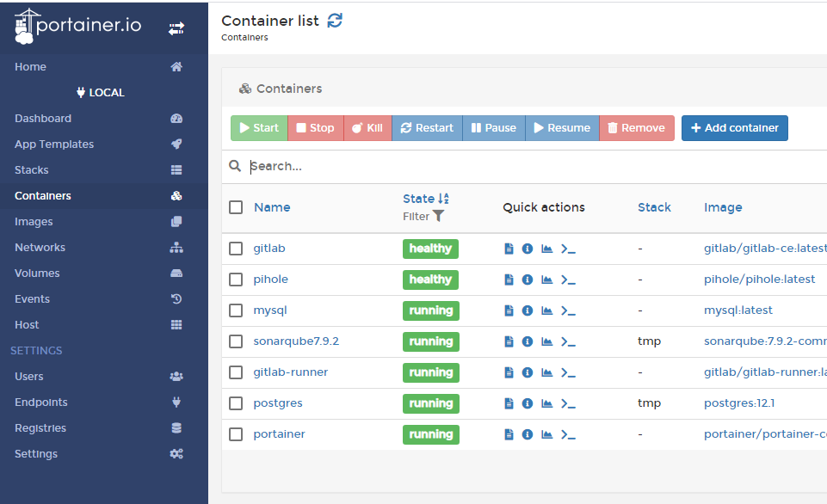
Task: Open stats chart icon for postgres
Action: [547, 403]
